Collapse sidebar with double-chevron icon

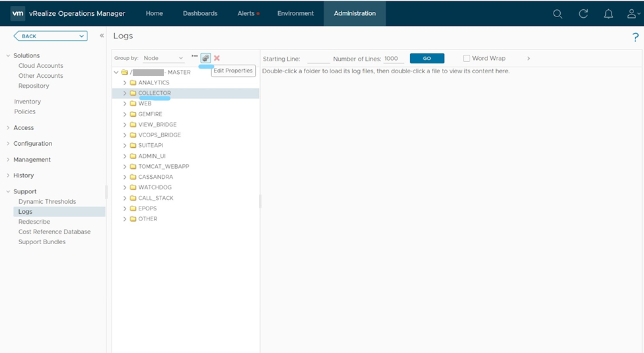(102, 36)
